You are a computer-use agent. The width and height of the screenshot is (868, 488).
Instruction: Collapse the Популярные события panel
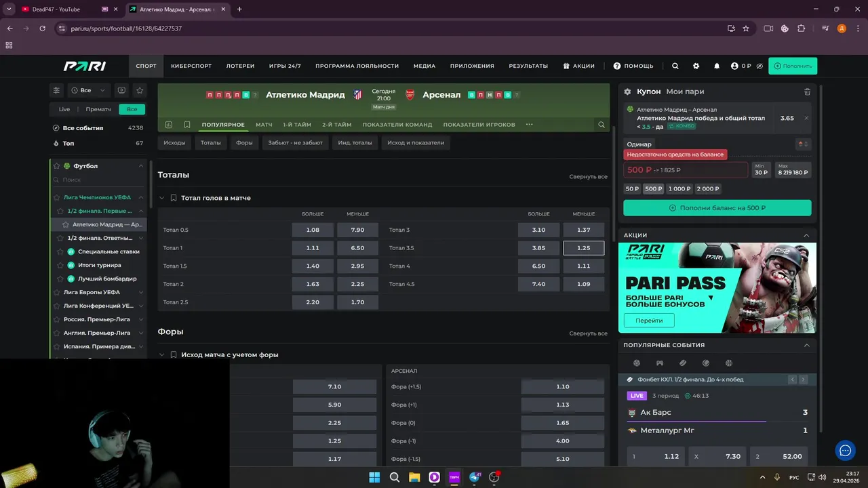[806, 345]
